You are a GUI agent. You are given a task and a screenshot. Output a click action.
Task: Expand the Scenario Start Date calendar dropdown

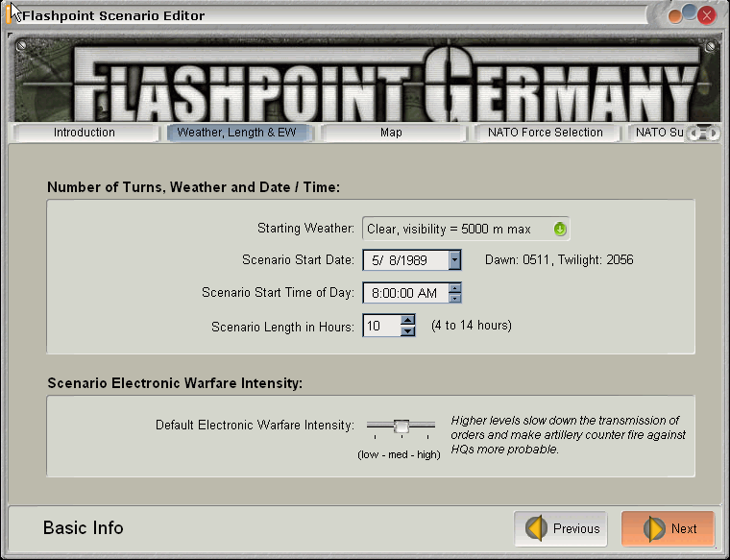pyautogui.click(x=455, y=260)
